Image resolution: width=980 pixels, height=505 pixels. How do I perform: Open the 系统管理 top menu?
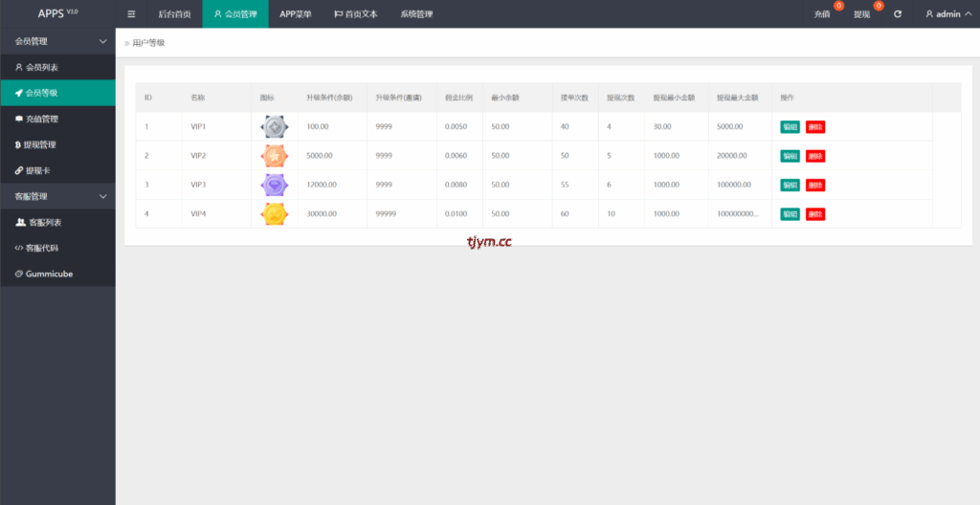(x=416, y=14)
